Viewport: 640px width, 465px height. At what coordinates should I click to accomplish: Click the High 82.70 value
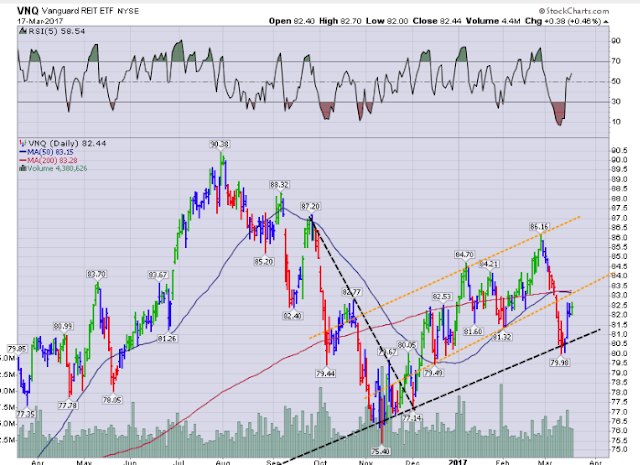tap(340, 21)
